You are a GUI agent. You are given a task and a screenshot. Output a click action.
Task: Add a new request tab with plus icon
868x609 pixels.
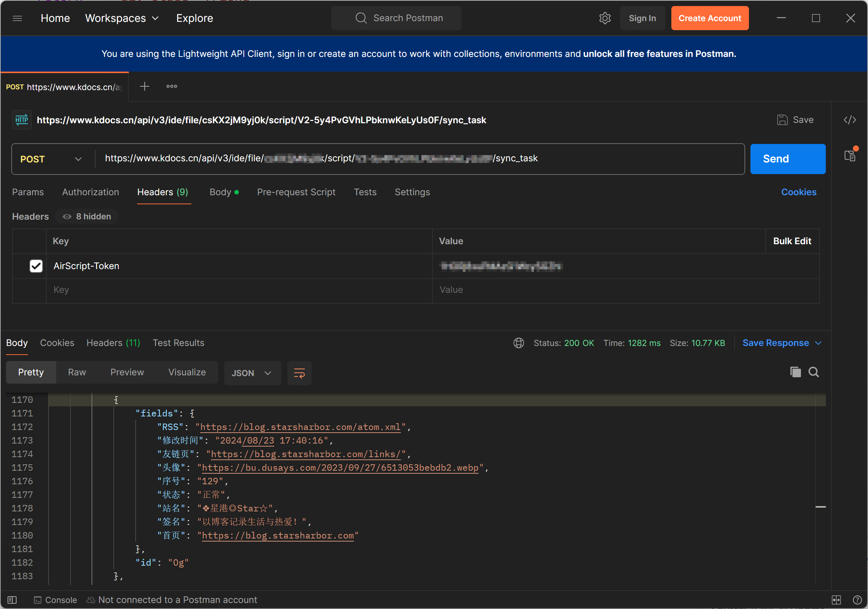[x=144, y=86]
